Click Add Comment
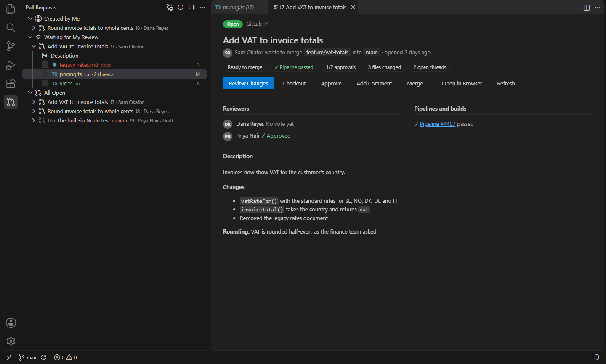The height and width of the screenshot is (364, 606). point(374,83)
